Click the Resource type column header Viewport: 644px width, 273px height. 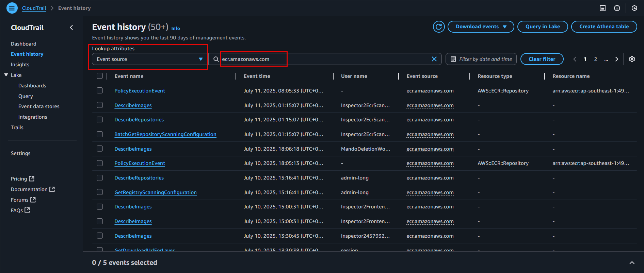[495, 76]
